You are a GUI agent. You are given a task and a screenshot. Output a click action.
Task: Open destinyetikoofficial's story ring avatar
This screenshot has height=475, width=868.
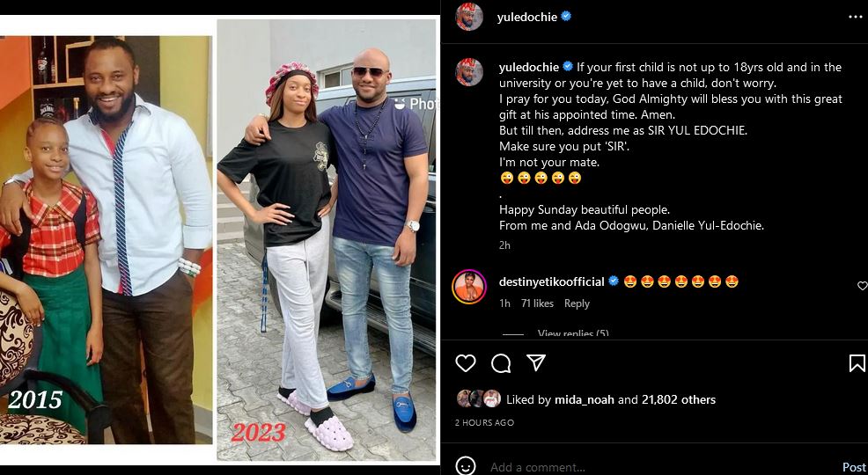(469, 287)
